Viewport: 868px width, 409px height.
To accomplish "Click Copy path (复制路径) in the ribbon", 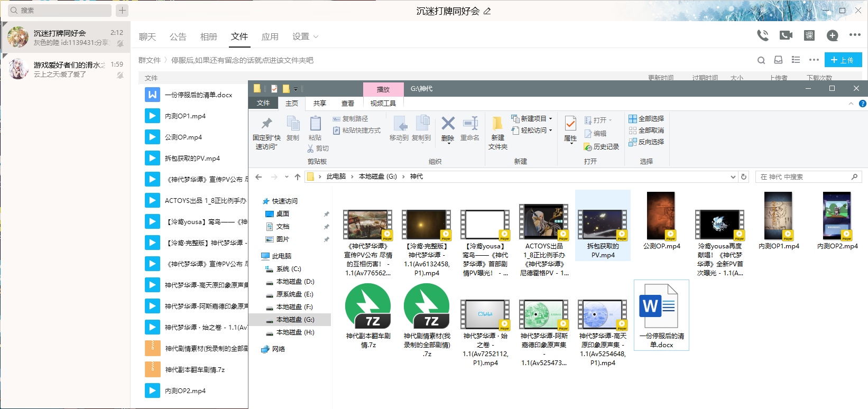I will click(350, 119).
